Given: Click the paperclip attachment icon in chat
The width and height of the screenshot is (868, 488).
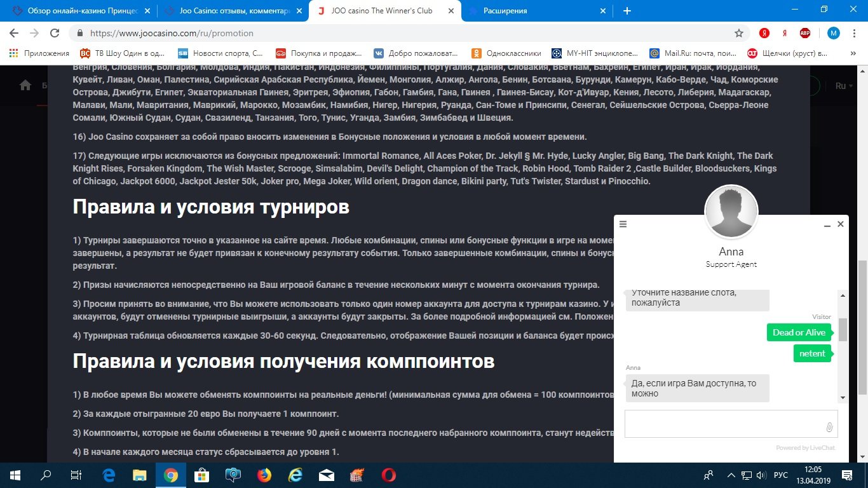Looking at the screenshot, I should point(829,427).
